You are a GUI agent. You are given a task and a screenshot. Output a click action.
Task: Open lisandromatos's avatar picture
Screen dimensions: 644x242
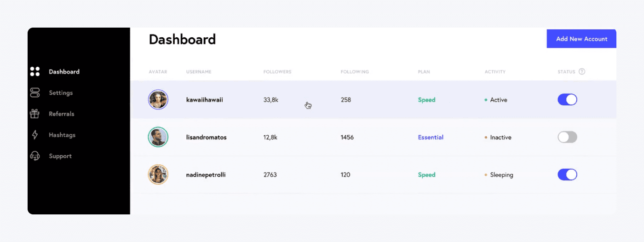(x=158, y=137)
